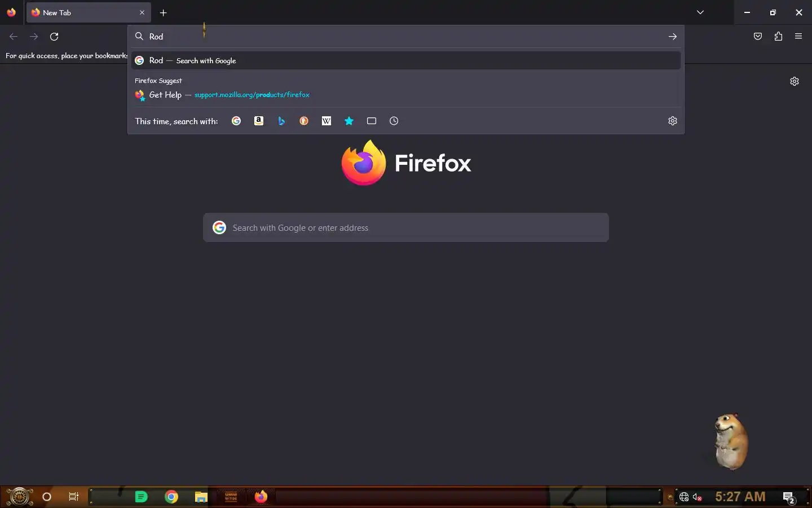
Task: Go forward using the toolbar forward arrow
Action: tap(34, 37)
